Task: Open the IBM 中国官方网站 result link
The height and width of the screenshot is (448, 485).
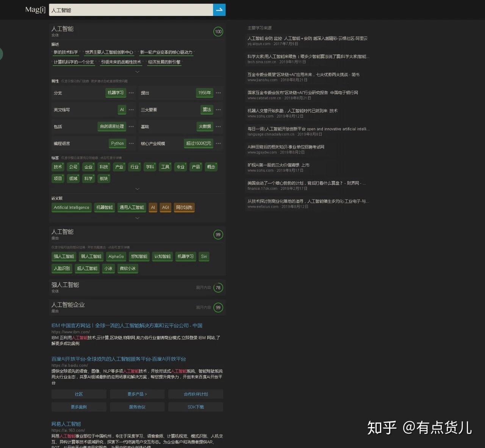Action: [x=127, y=325]
